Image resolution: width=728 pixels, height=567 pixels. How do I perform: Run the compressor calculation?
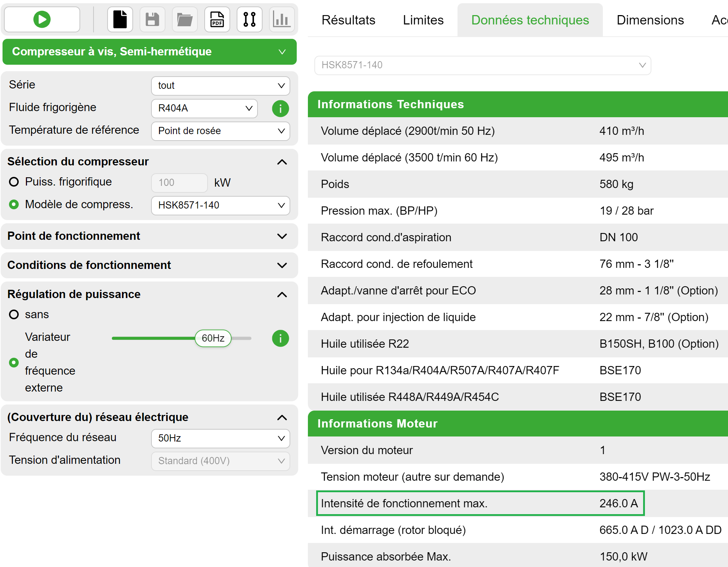pos(42,19)
